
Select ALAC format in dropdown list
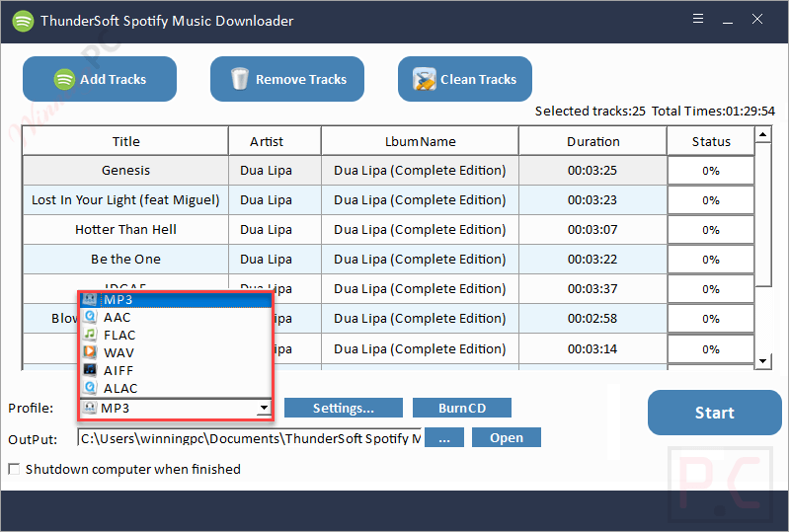pyautogui.click(x=176, y=388)
